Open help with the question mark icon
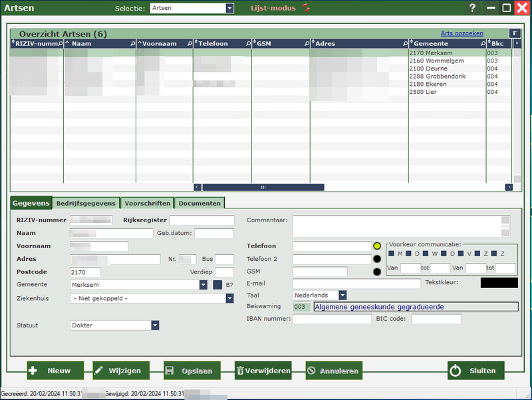 click(x=473, y=8)
